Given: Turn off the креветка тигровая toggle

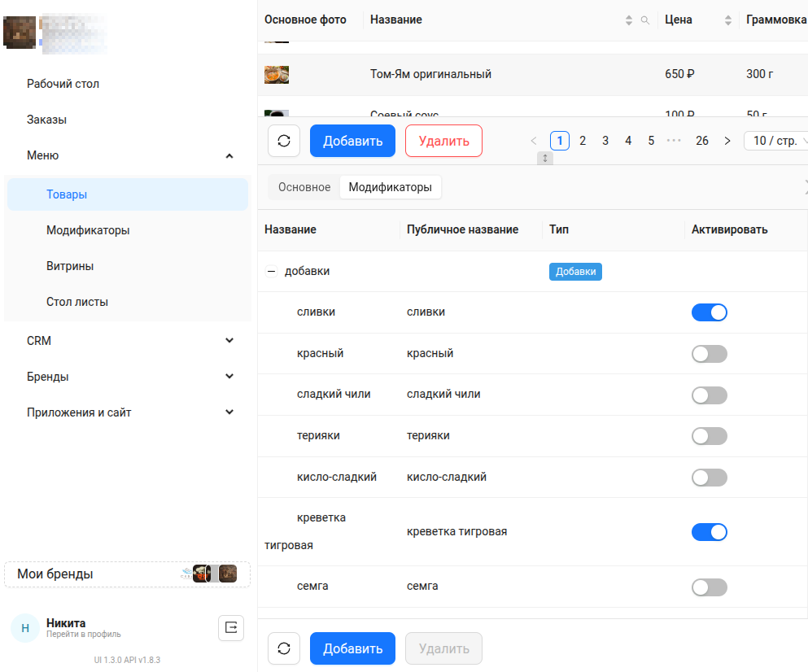Looking at the screenshot, I should 709,532.
